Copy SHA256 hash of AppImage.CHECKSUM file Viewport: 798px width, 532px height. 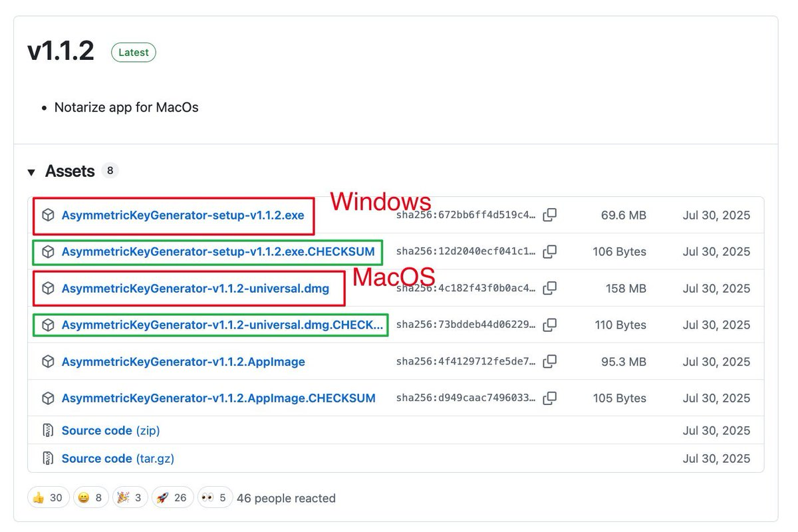click(x=549, y=398)
